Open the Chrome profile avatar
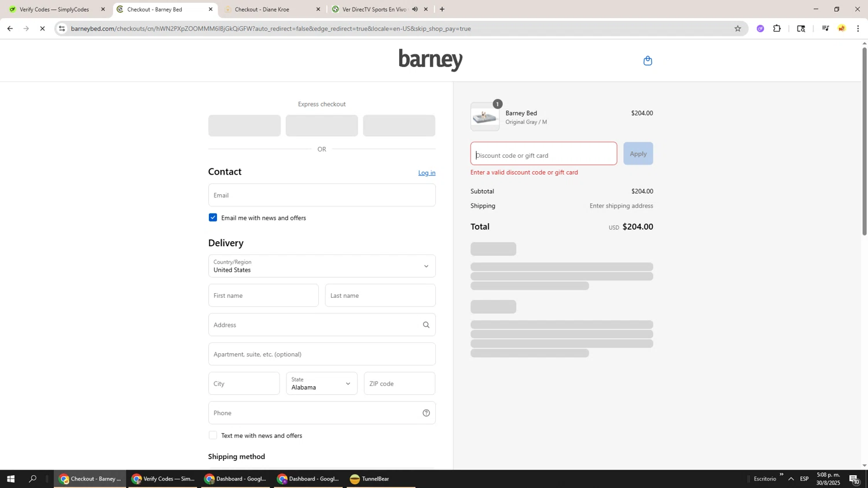The width and height of the screenshot is (868, 488). click(x=842, y=28)
